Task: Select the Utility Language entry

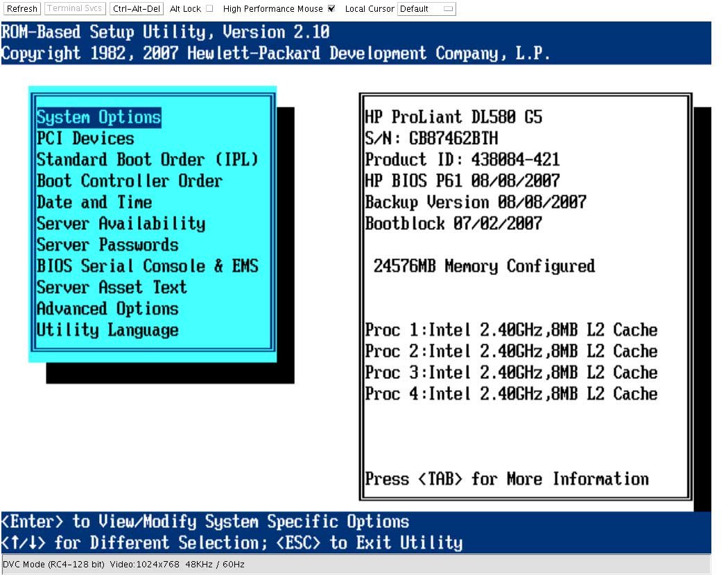Action: 107,330
